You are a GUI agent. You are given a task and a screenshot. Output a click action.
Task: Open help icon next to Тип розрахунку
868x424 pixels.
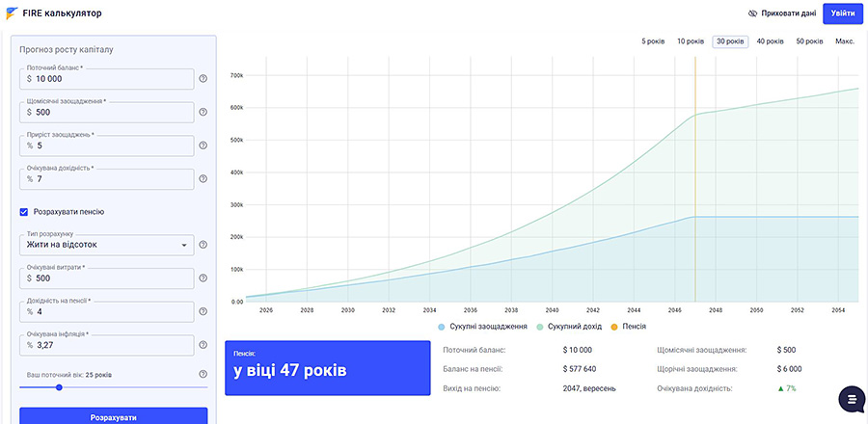coord(203,245)
